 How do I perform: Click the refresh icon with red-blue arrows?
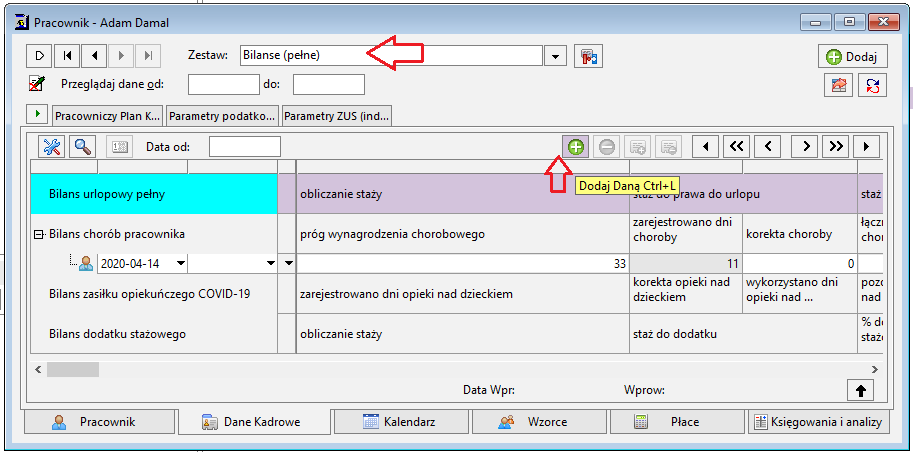click(x=873, y=86)
